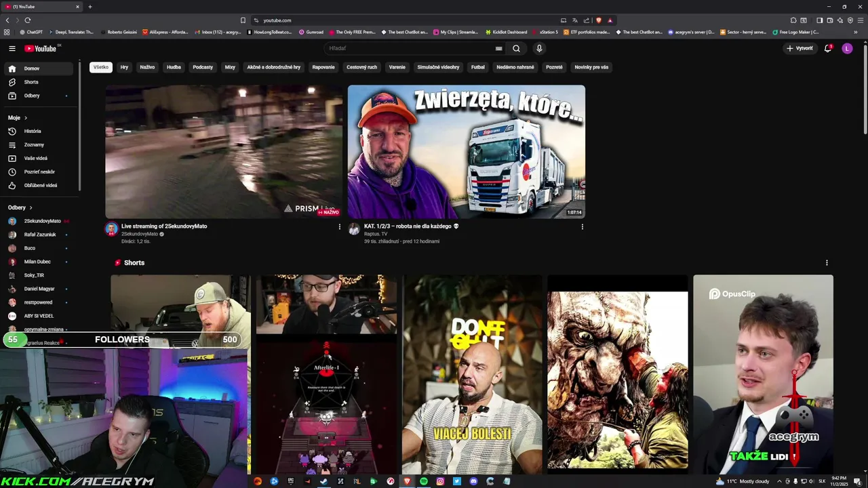Reload the page with browser refresh

pyautogui.click(x=27, y=20)
